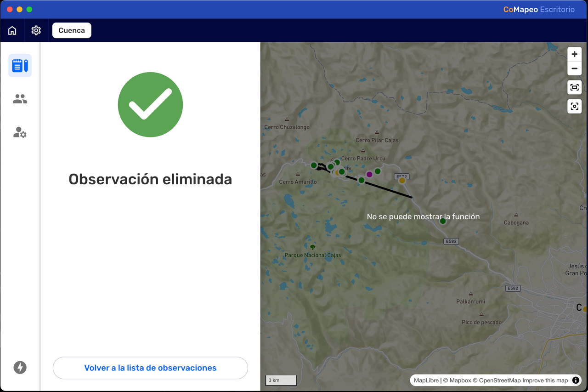Screen dimensions: 588x392
Task: Click the focus target icon on map
Action: (x=574, y=107)
